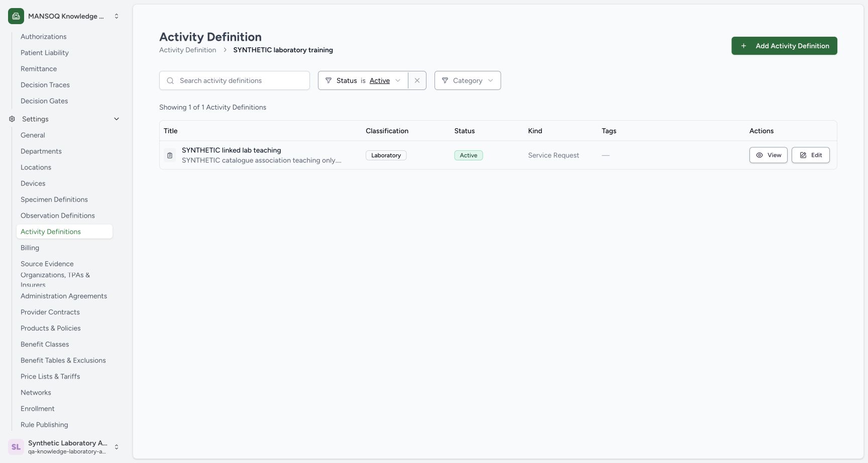
Task: Open the Category filter dropdown
Action: tap(468, 80)
